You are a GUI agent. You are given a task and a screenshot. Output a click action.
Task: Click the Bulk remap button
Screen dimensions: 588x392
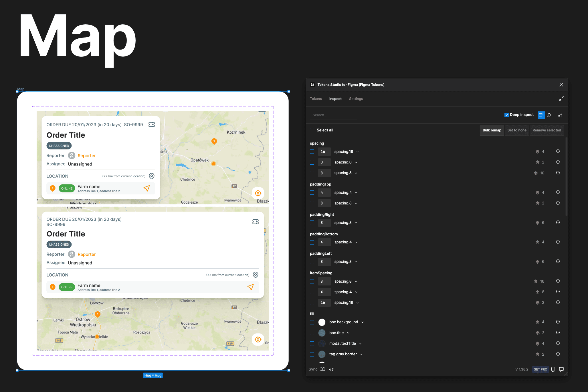492,130
